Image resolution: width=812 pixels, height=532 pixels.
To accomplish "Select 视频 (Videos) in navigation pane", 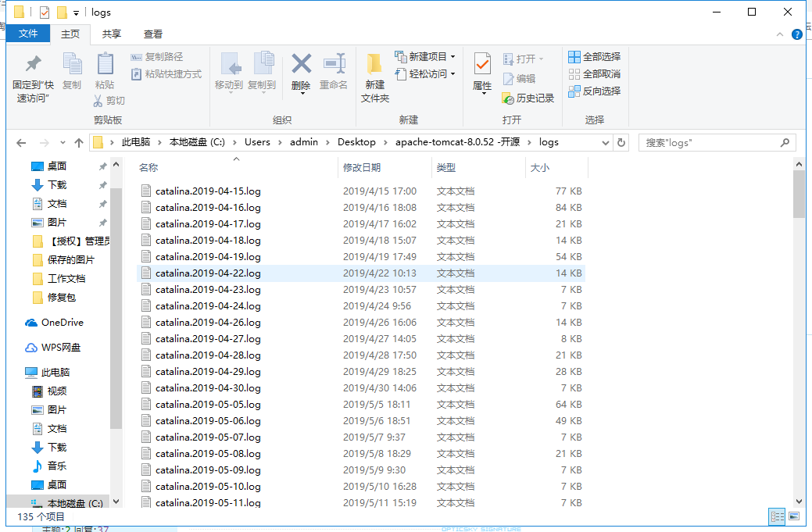I will (49, 391).
